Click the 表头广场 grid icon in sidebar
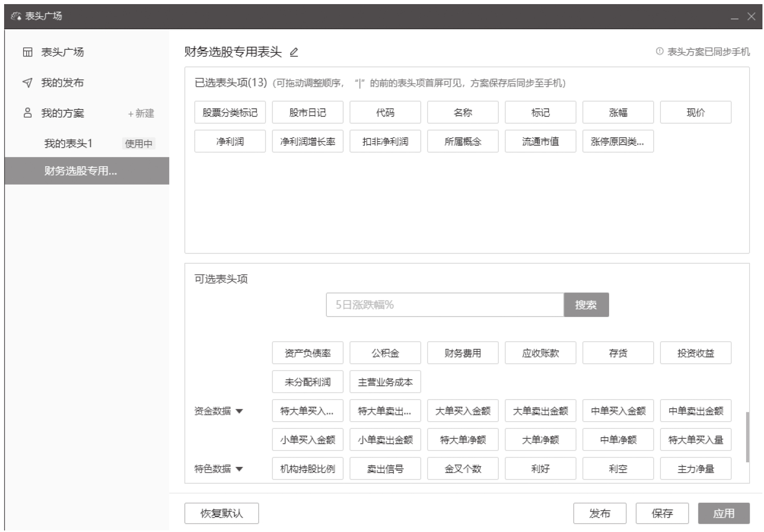Screen dimensions: 764x532 (x=28, y=52)
